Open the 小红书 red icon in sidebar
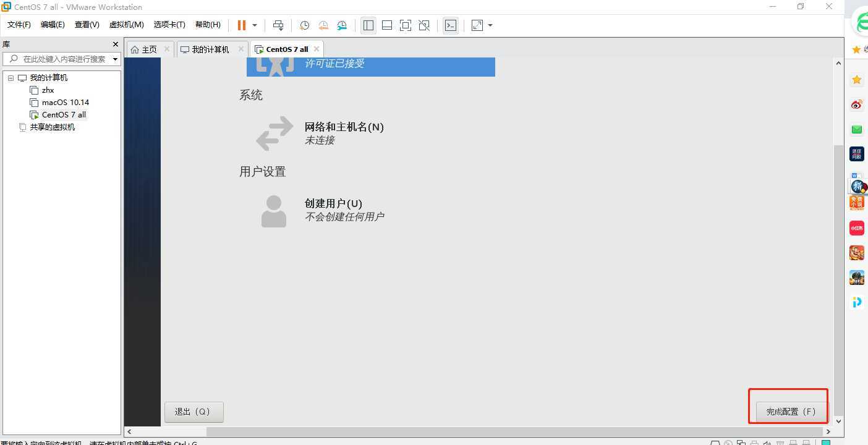Image resolution: width=868 pixels, height=445 pixels. click(857, 228)
